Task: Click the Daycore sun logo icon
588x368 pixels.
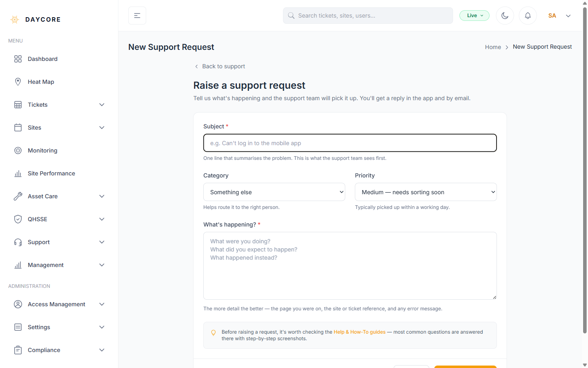Action: tap(15, 20)
